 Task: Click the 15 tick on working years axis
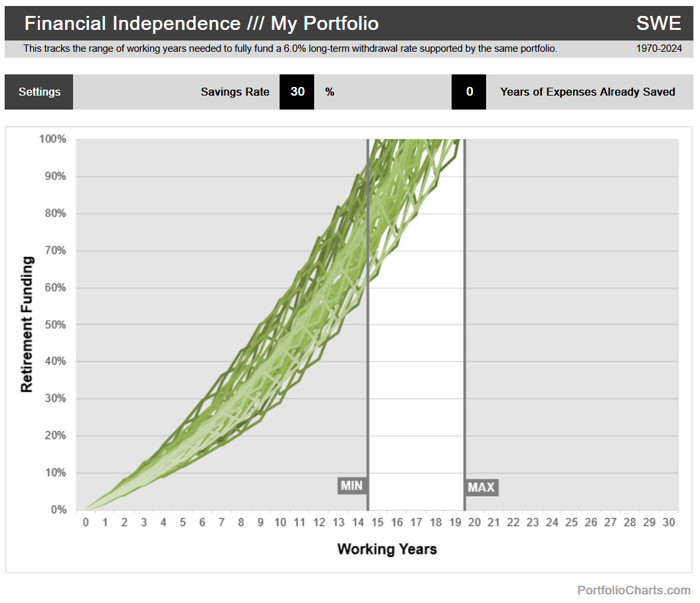[x=377, y=523]
